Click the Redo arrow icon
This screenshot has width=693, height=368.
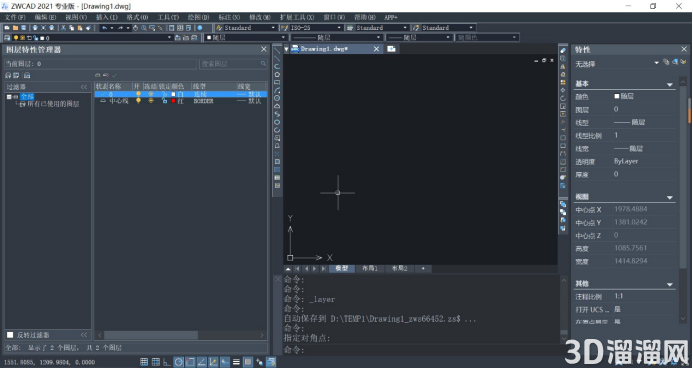(120, 28)
